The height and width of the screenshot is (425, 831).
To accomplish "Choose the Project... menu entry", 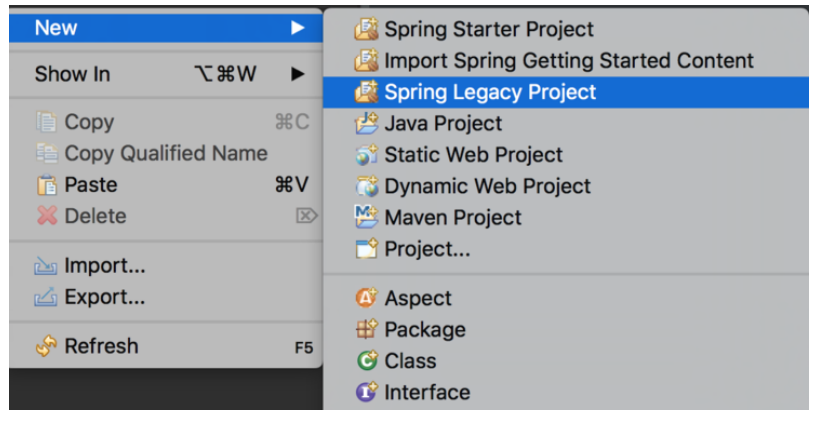I will click(x=427, y=249).
